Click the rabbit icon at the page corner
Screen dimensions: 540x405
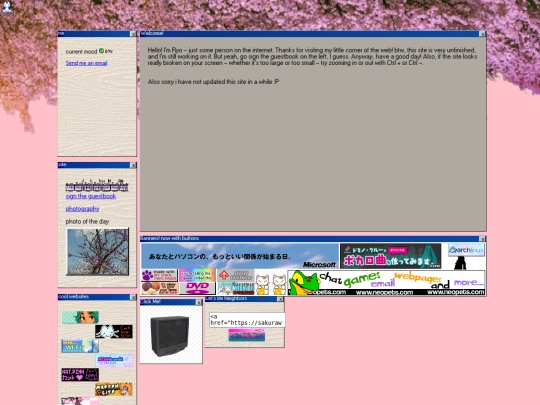[7, 6]
